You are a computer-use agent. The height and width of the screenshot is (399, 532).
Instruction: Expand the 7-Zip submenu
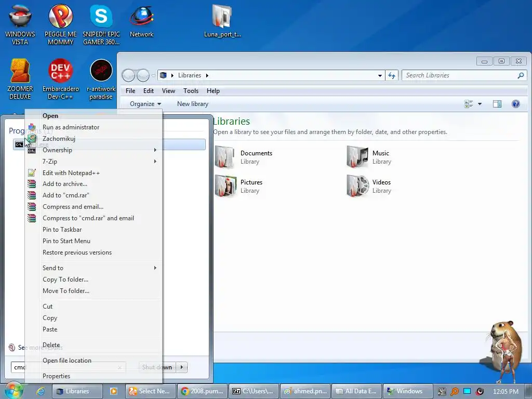155,162
